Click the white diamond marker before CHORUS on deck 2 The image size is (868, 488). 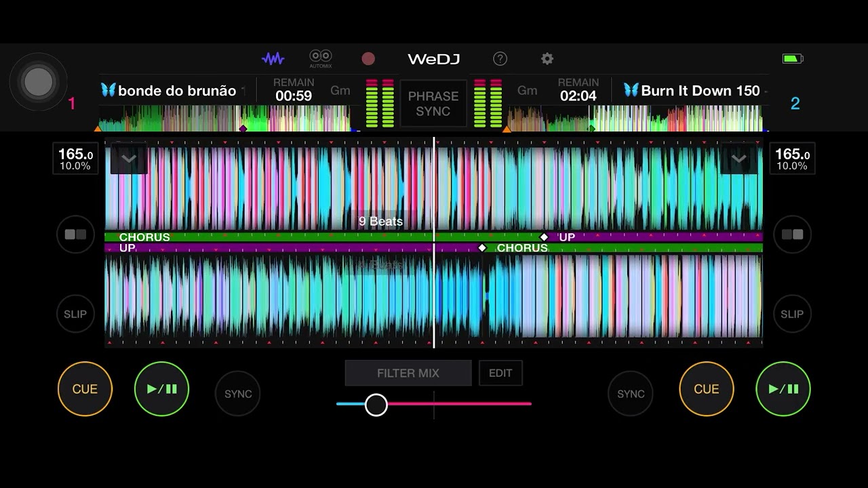[x=483, y=248]
